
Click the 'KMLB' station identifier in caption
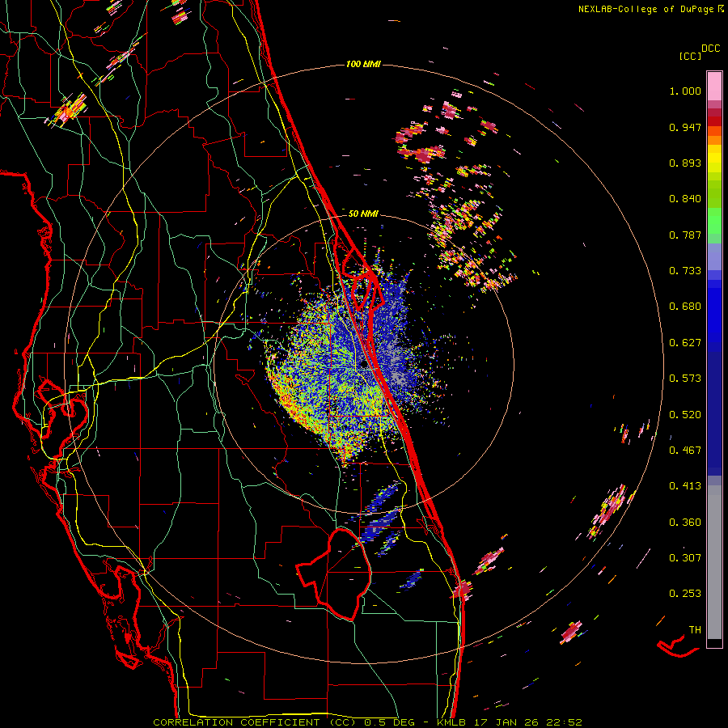click(451, 722)
